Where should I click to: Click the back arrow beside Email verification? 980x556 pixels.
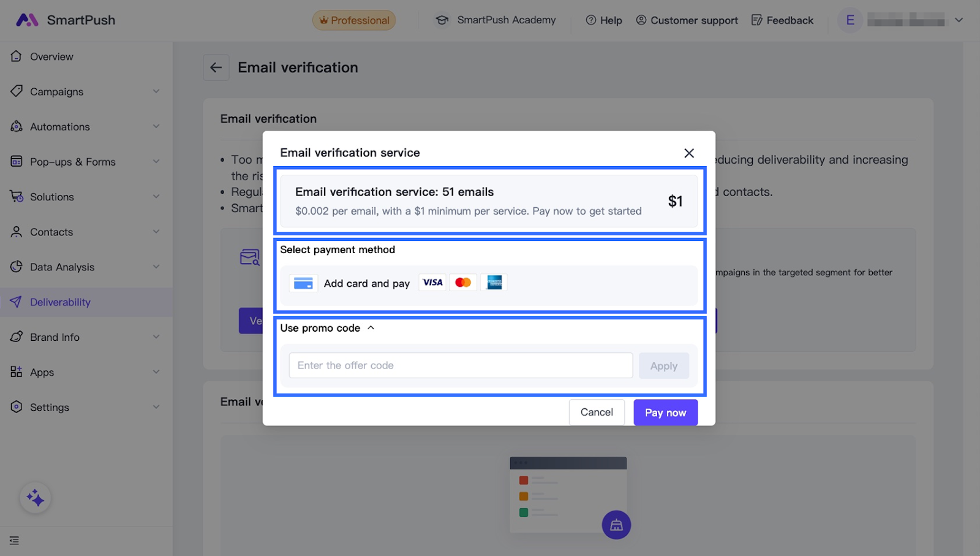pyautogui.click(x=216, y=67)
